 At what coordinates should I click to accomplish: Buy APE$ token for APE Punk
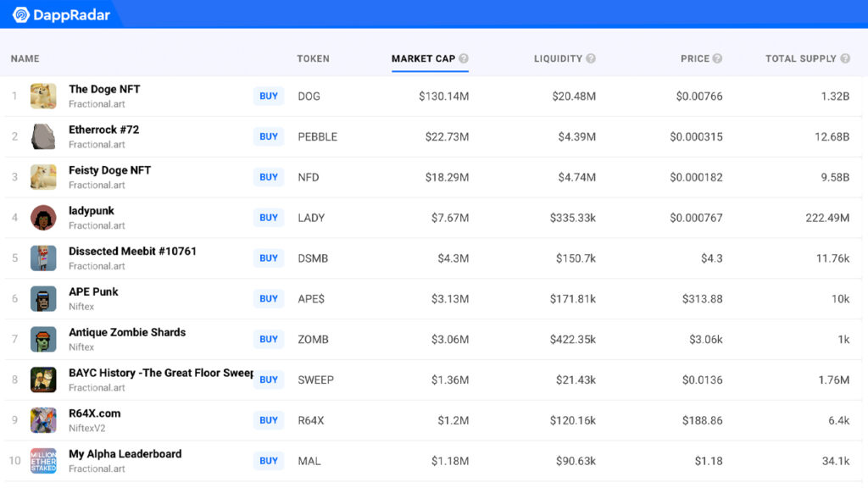pos(269,299)
